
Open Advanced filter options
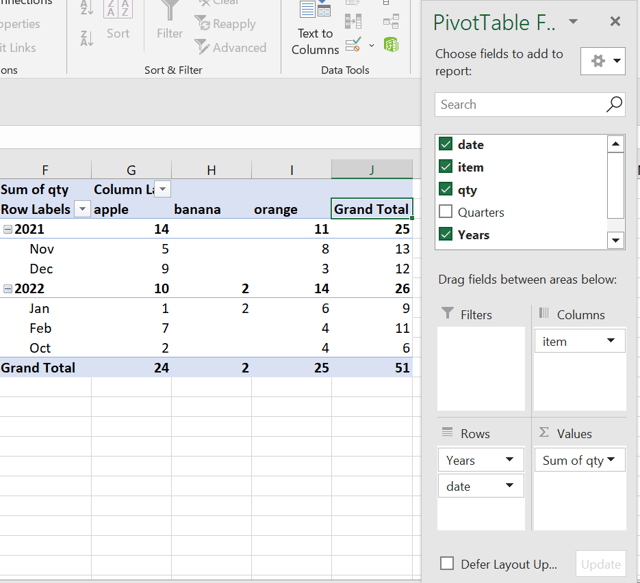click(x=231, y=47)
